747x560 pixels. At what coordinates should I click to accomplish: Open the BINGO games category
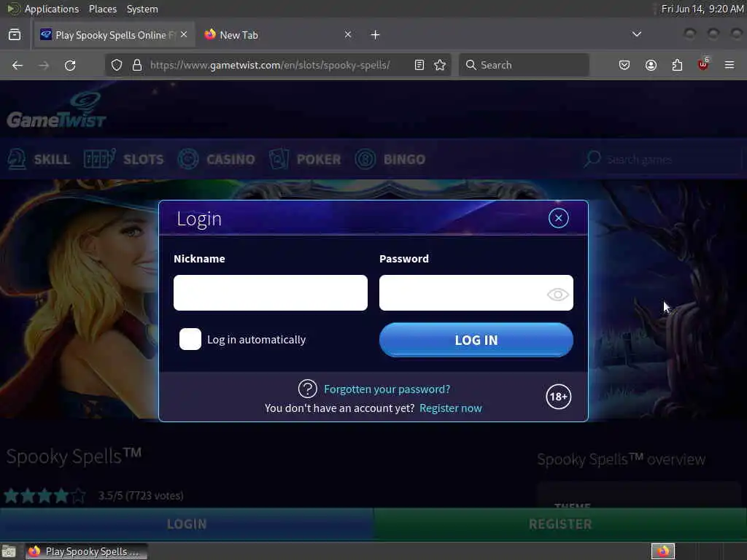[390, 159]
